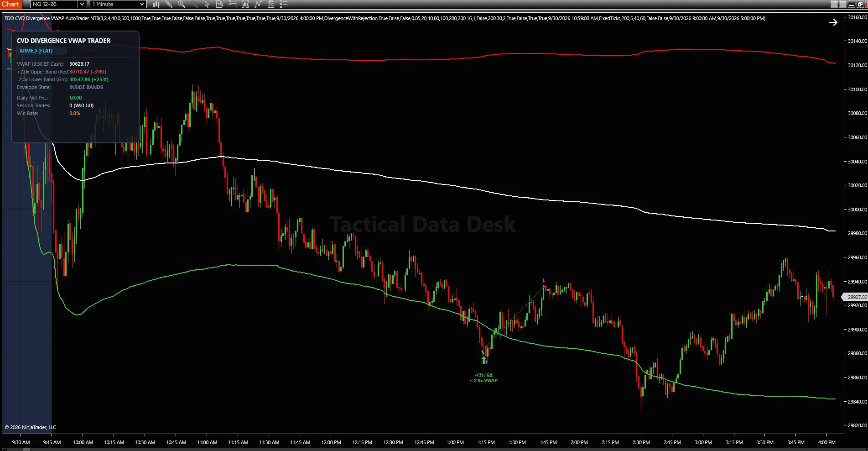Image resolution: width=868 pixels, height=451 pixels.
Task: Expand the 1 Minute interval dropdown
Action: (142, 4)
